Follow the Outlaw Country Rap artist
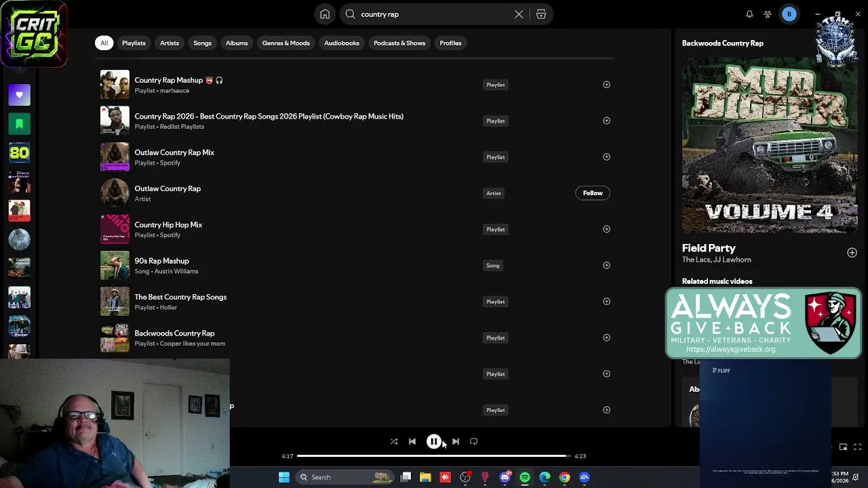 (593, 193)
